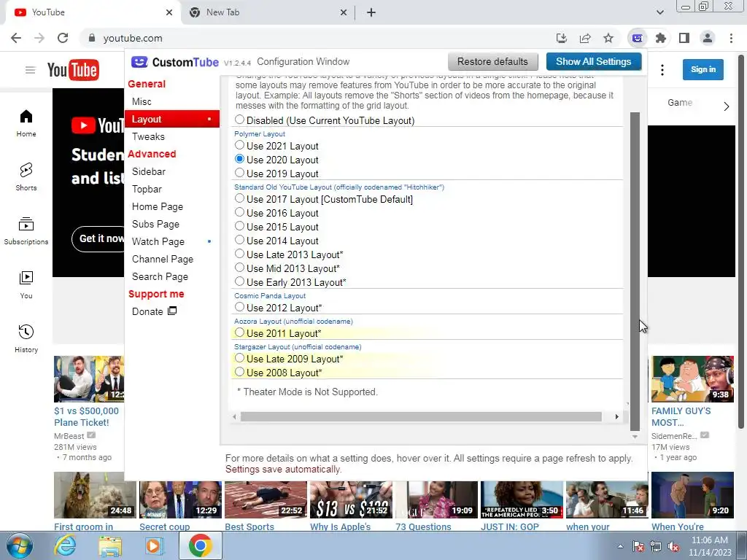Image resolution: width=747 pixels, height=560 pixels.
Task: Open the Chrome profile avatar icon
Action: click(x=708, y=38)
